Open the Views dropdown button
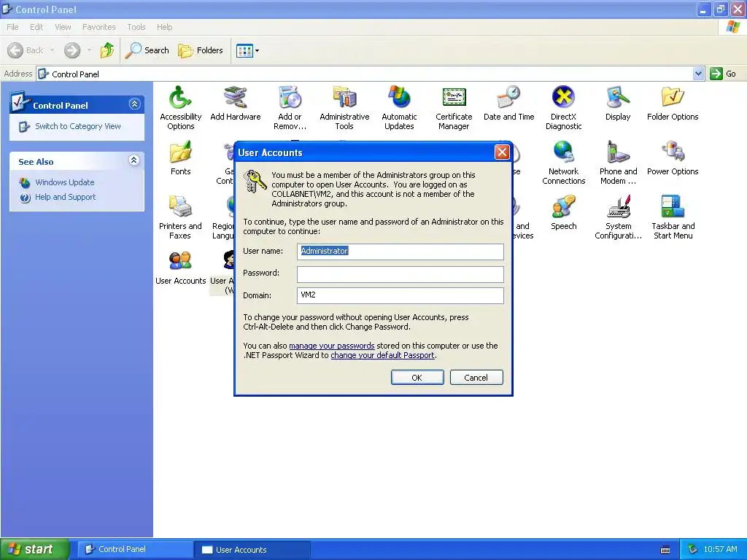 coord(248,50)
